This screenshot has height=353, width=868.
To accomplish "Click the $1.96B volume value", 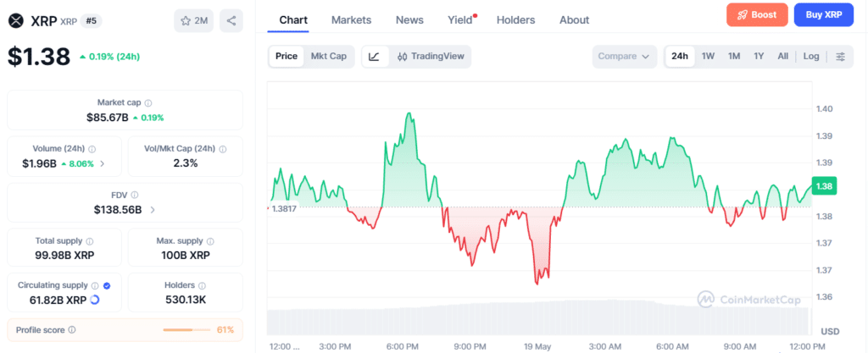I will (x=39, y=163).
